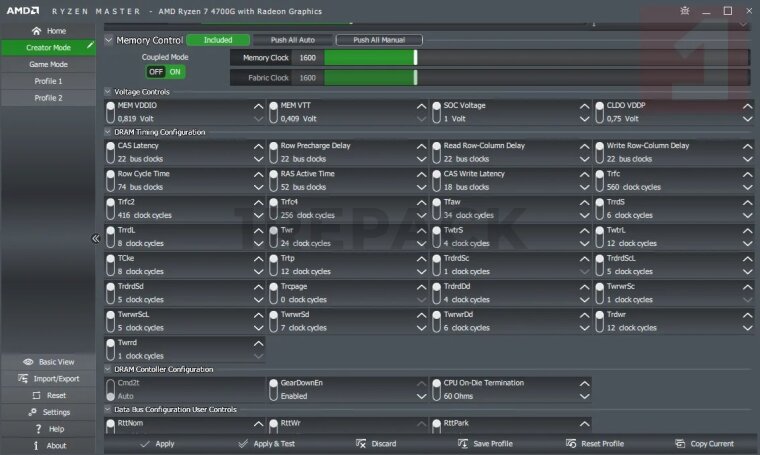Screen dimensions: 760x455
Task: Open Import/Export from the sidebar
Action: click(48, 378)
